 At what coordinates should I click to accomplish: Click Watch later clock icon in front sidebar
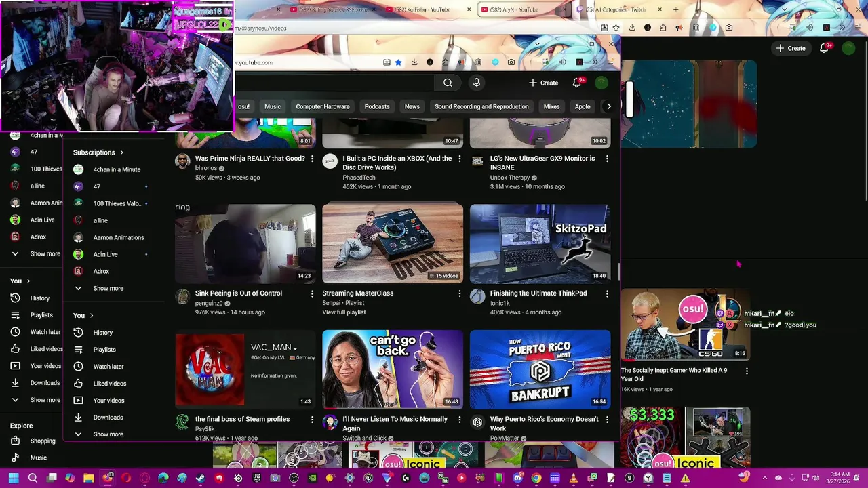pos(78,367)
